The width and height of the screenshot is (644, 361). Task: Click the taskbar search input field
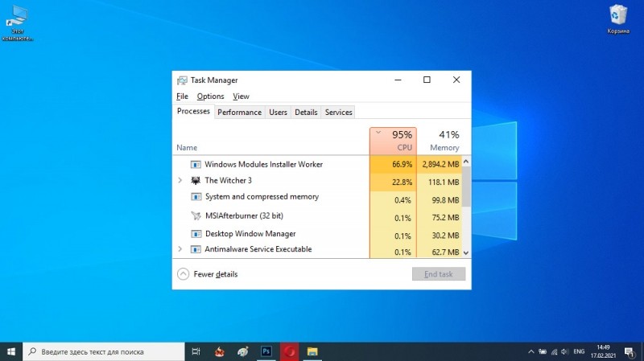click(104, 351)
